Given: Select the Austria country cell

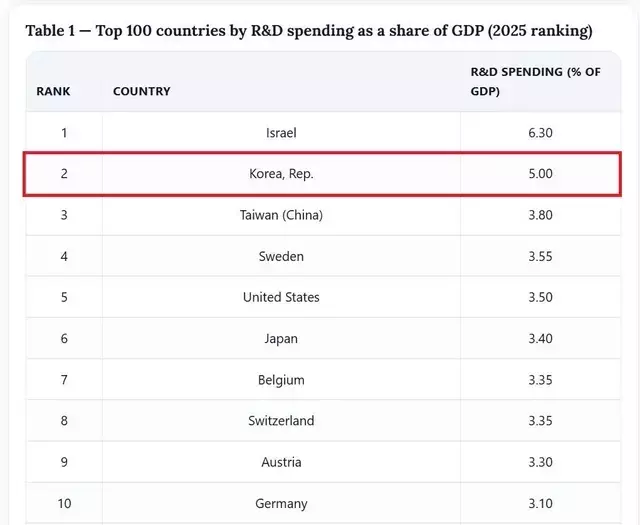Looking at the screenshot, I should [281, 462].
